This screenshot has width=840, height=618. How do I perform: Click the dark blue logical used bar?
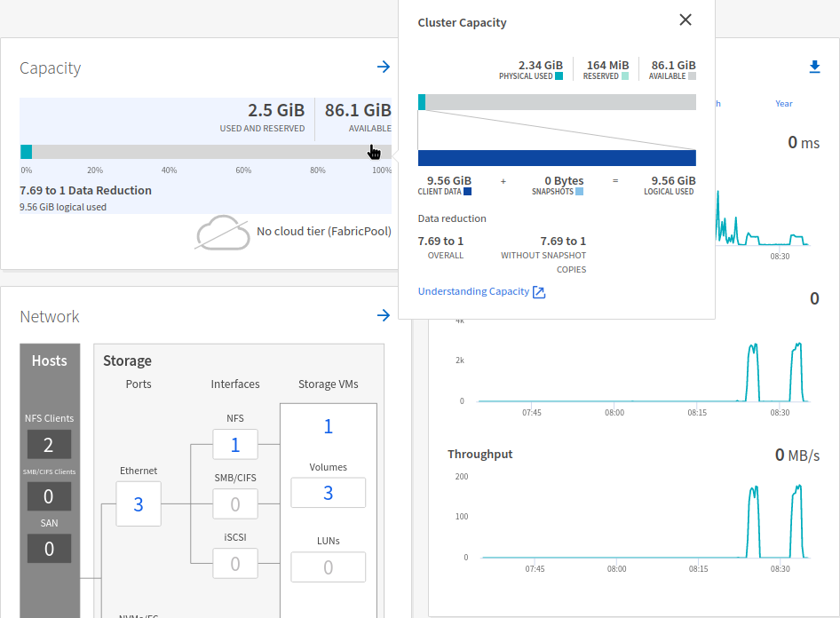click(x=557, y=158)
